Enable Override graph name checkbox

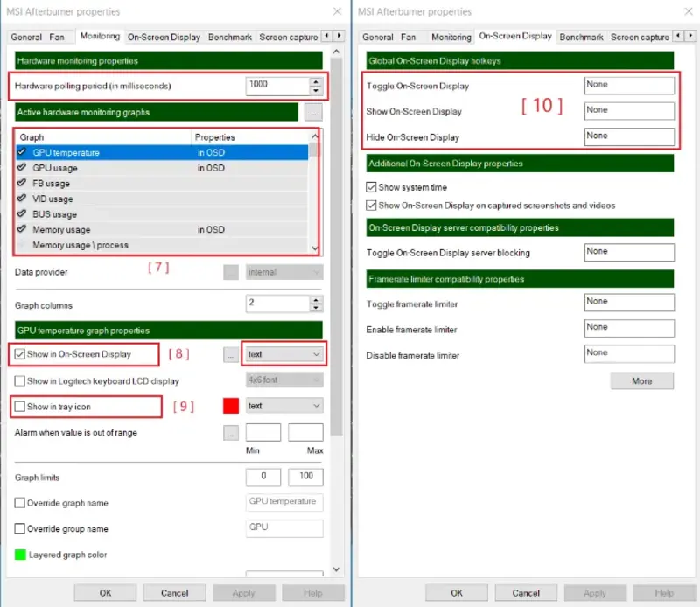point(20,502)
